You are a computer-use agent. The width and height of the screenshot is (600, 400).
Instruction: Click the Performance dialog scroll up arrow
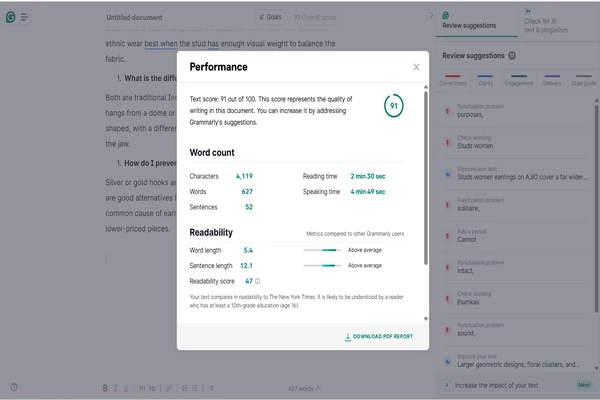[x=426, y=87]
